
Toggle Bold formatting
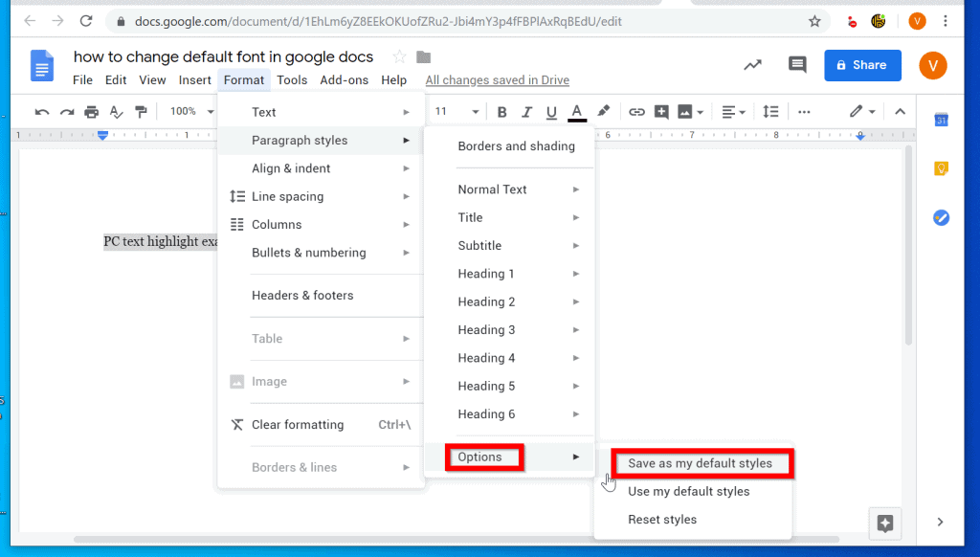501,112
